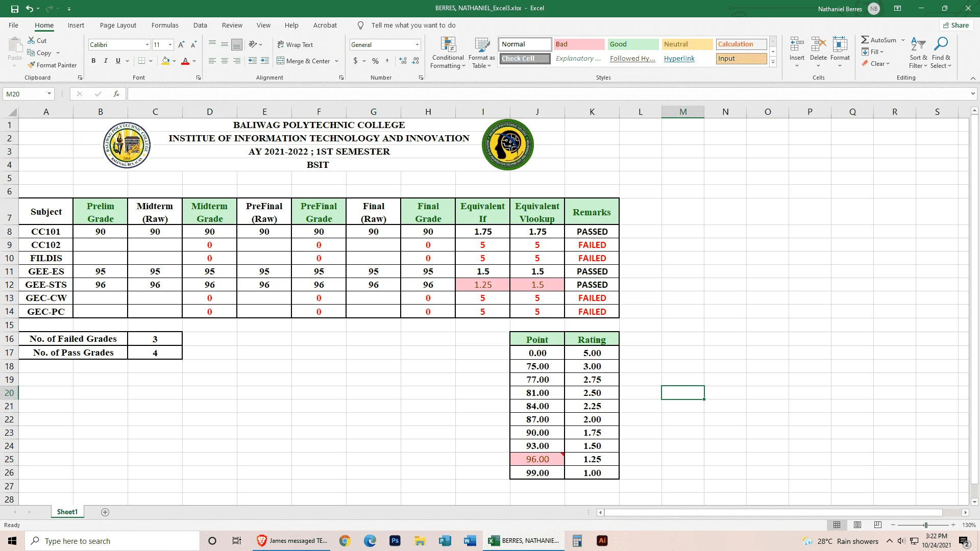Undo the last action
Viewport: 980px width, 551px height.
point(30,9)
